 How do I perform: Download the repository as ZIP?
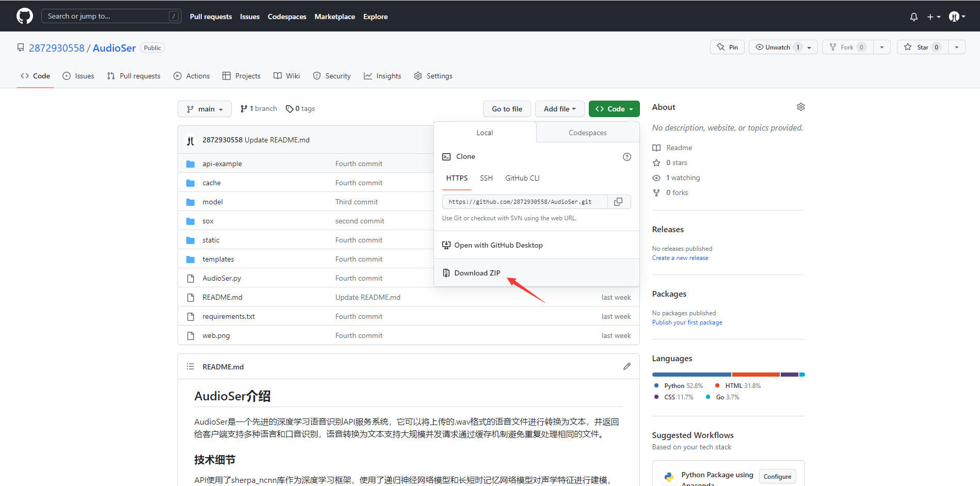537,273
